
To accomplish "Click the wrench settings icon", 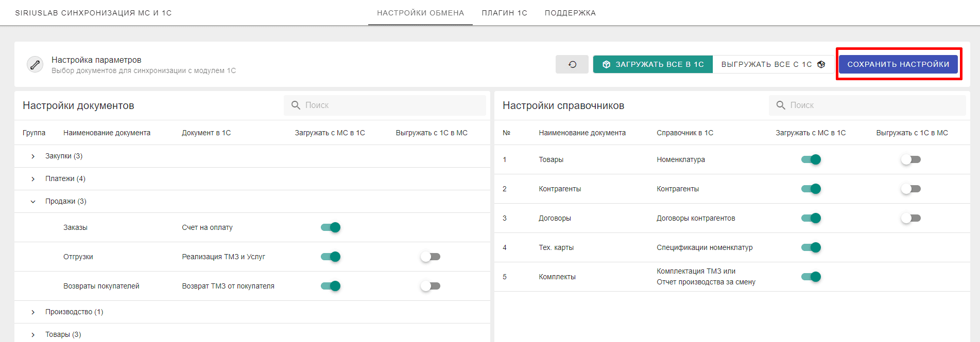I will point(35,65).
